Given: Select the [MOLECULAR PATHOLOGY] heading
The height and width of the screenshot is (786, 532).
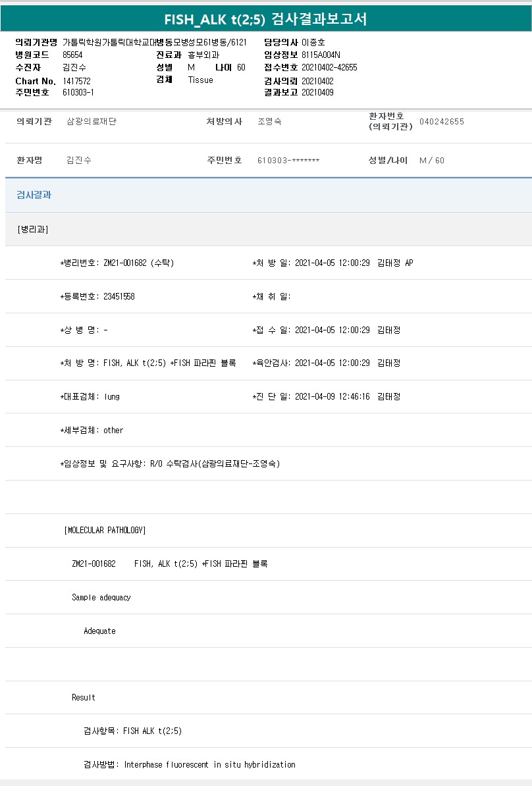Looking at the screenshot, I should point(105,531).
